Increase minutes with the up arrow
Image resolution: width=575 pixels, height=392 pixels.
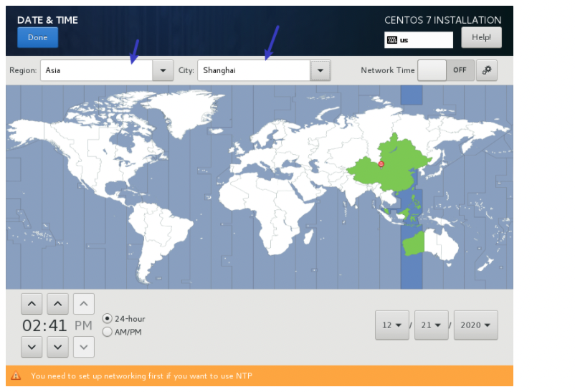(57, 304)
